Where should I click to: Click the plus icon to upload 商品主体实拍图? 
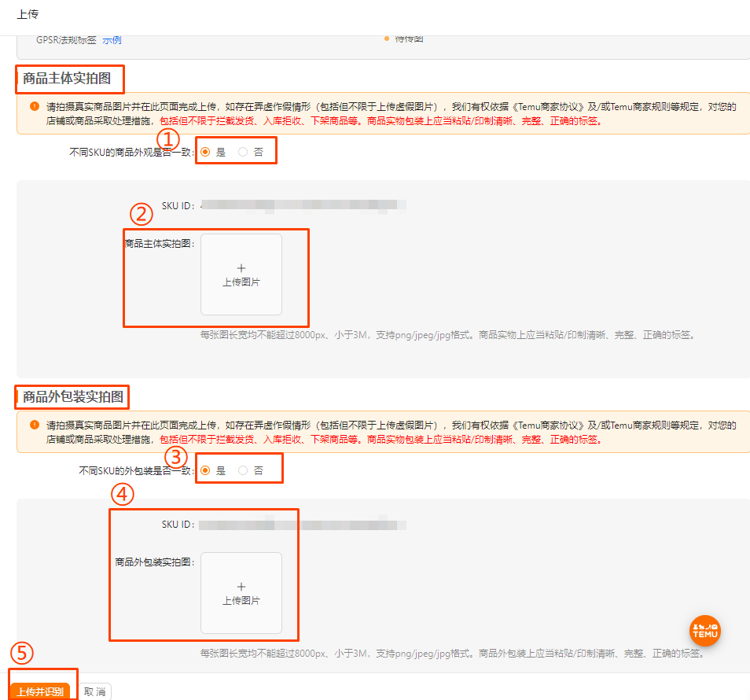point(241,267)
